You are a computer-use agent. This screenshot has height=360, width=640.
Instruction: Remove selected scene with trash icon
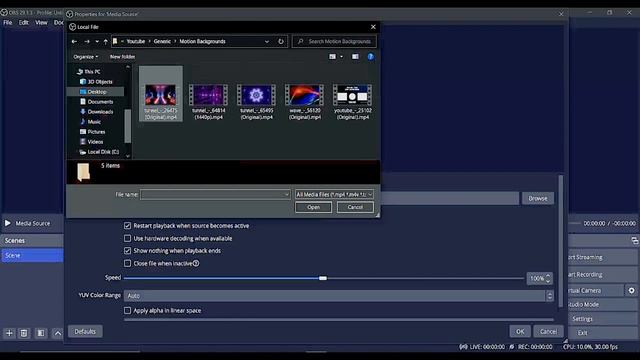(x=24, y=333)
